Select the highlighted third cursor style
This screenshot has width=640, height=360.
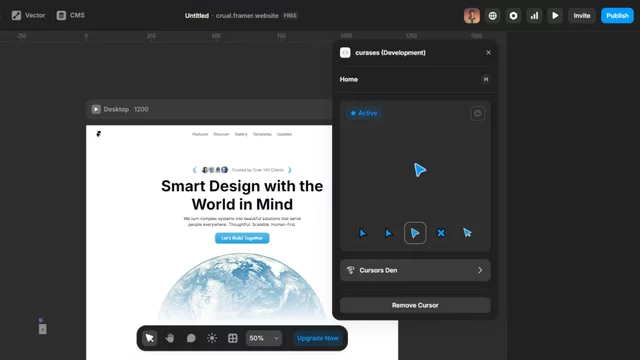(415, 233)
